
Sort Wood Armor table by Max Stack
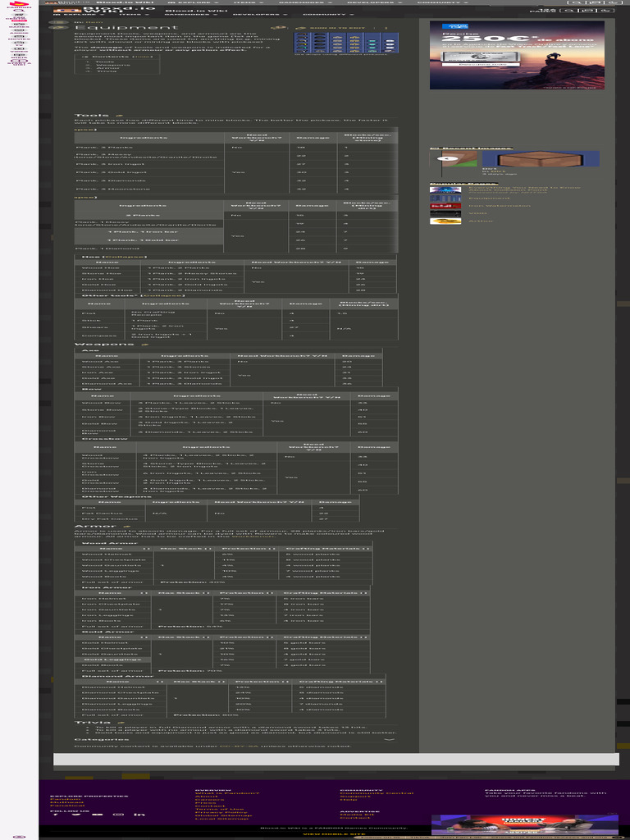[x=185, y=549]
